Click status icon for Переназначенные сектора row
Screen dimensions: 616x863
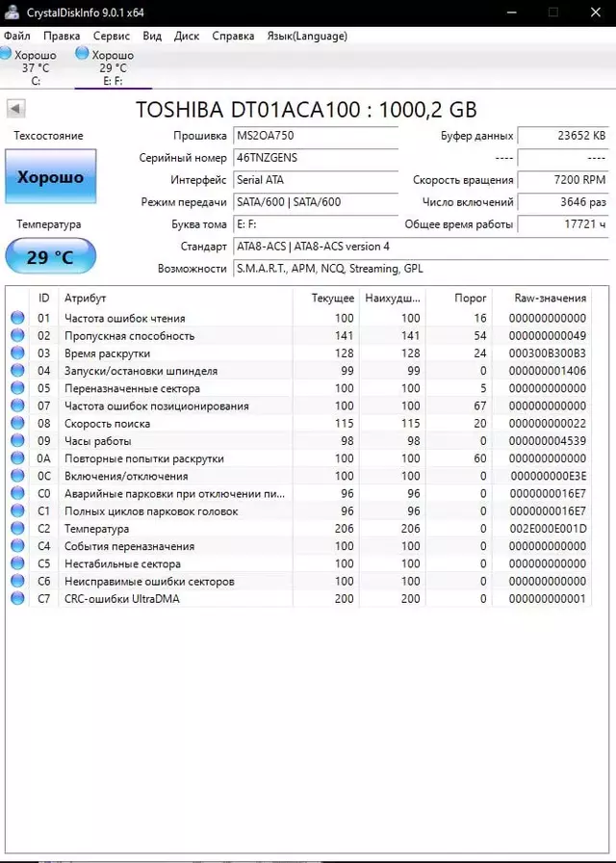17,388
